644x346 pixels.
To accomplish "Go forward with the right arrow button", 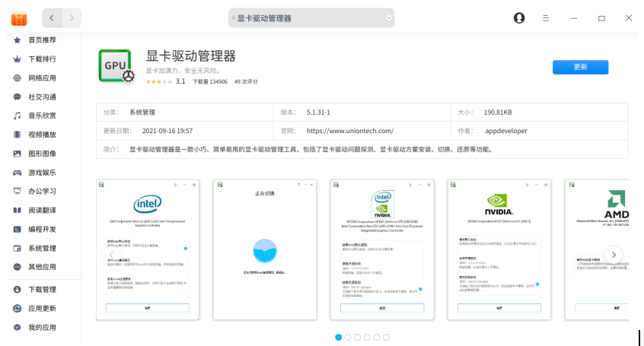I will (x=72, y=18).
